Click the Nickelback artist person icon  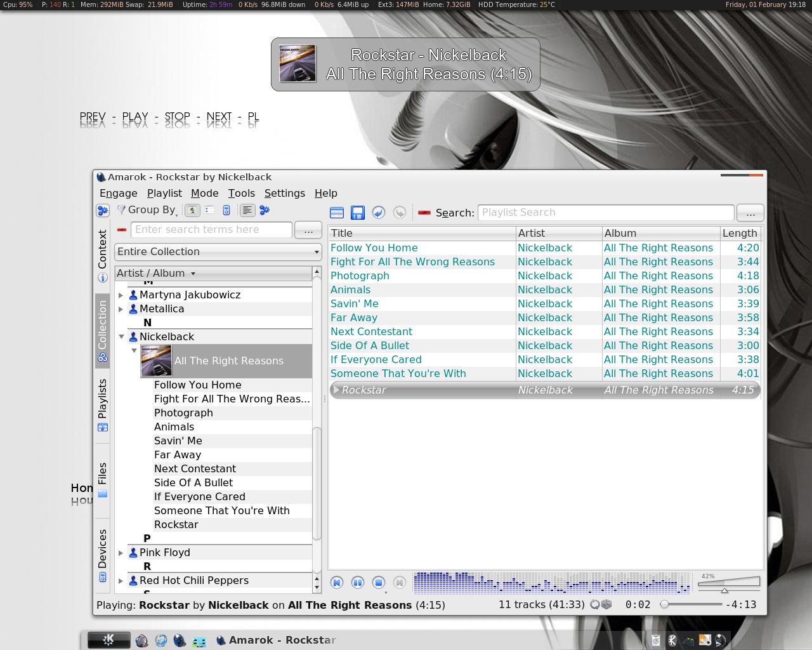[x=133, y=337]
